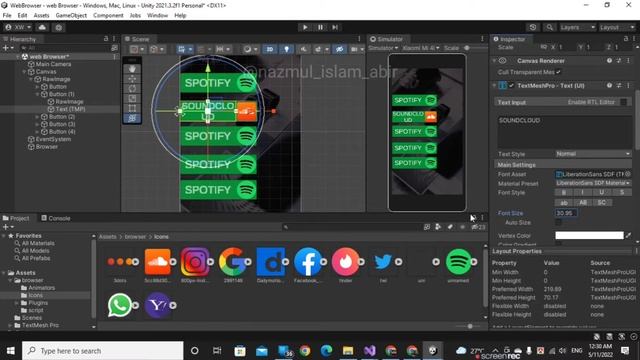Open the Layers dropdown
The width and height of the screenshot is (640, 360).
coord(577,27)
